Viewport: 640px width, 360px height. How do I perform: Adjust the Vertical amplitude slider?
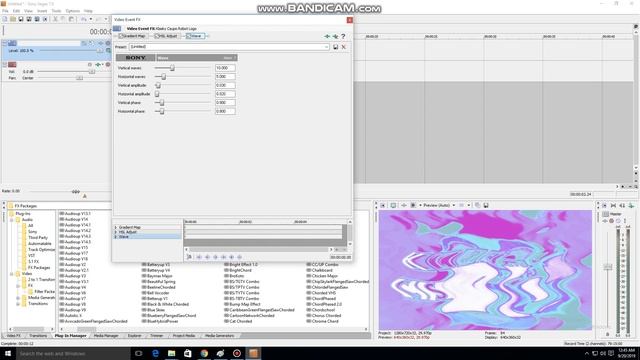[x=158, y=85]
